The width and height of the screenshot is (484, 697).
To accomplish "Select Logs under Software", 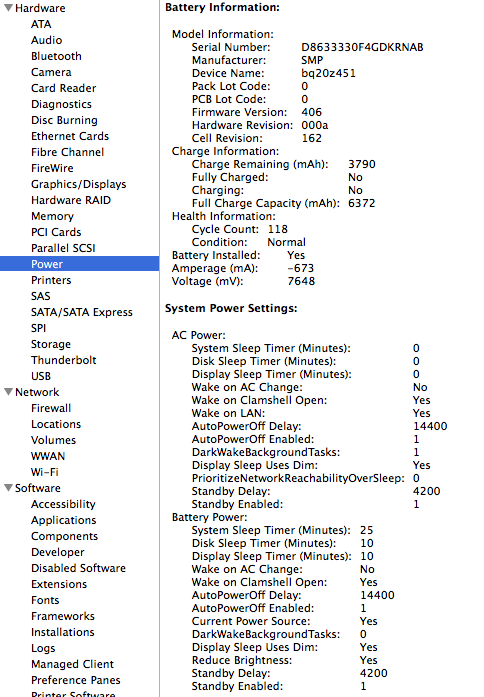I will click(x=43, y=648).
